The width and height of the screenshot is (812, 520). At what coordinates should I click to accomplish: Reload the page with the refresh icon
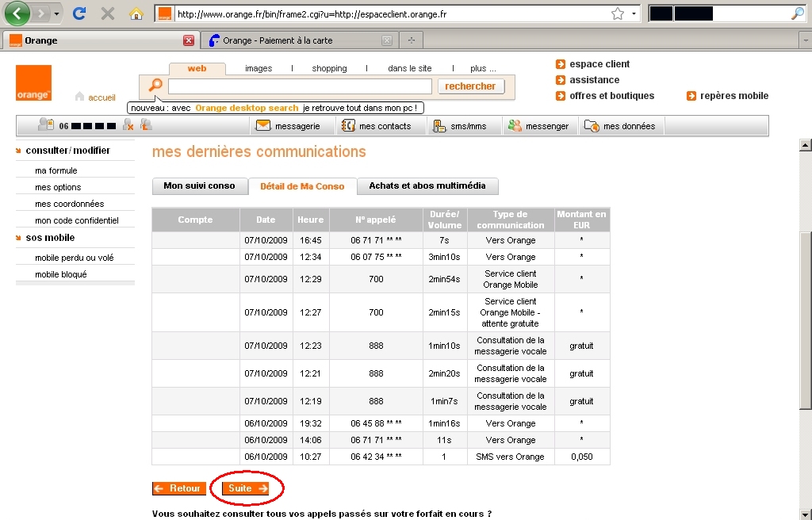point(79,14)
